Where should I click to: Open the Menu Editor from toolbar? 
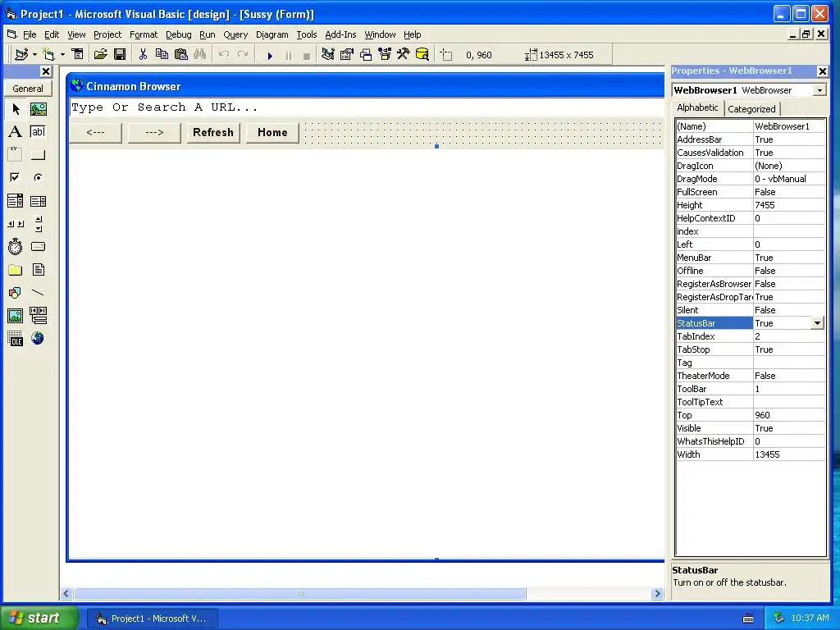(78, 55)
